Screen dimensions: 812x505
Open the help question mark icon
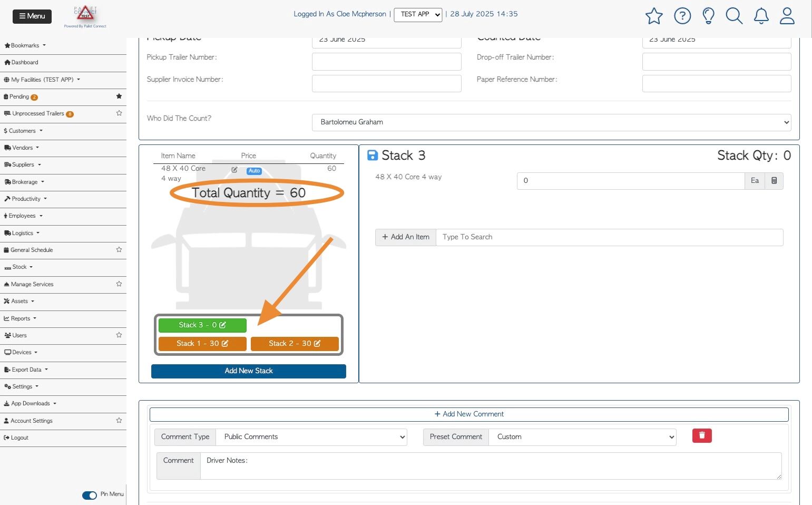pyautogui.click(x=682, y=16)
